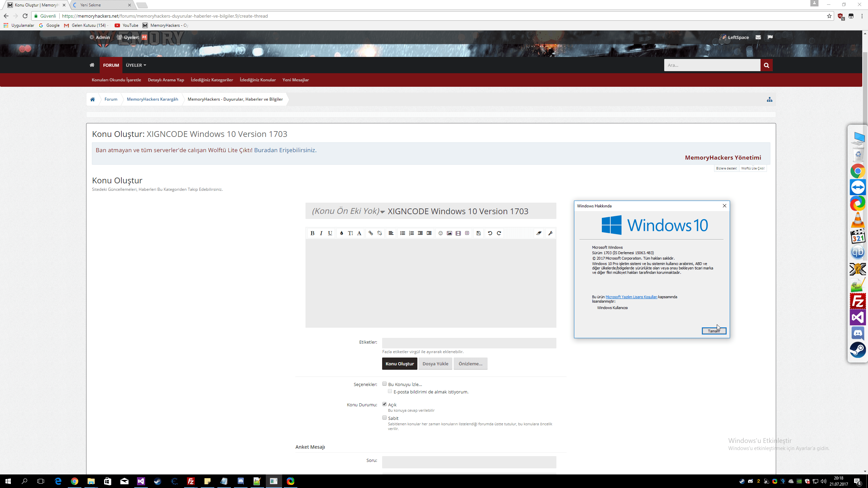Remove formatting with the eraser icon

pyautogui.click(x=539, y=233)
